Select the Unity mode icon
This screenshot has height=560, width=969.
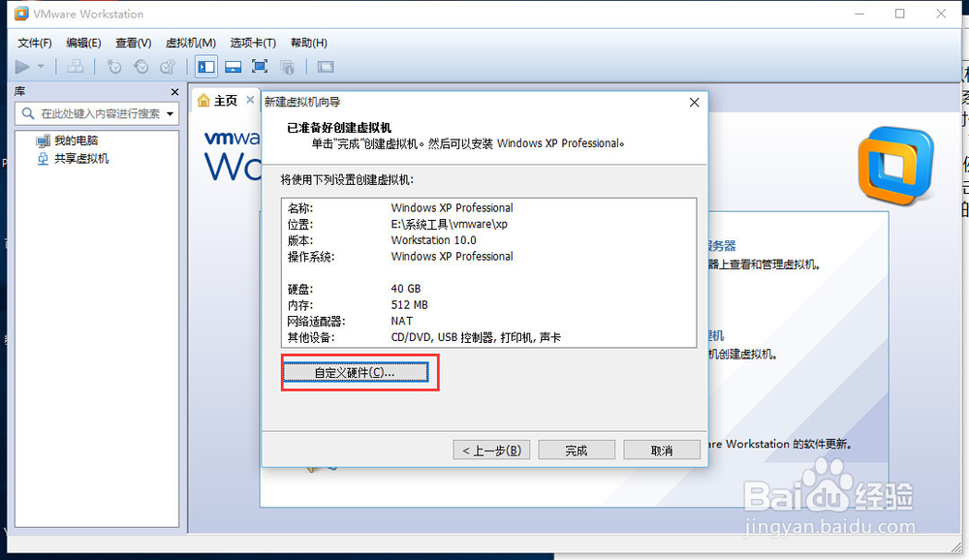click(x=288, y=66)
